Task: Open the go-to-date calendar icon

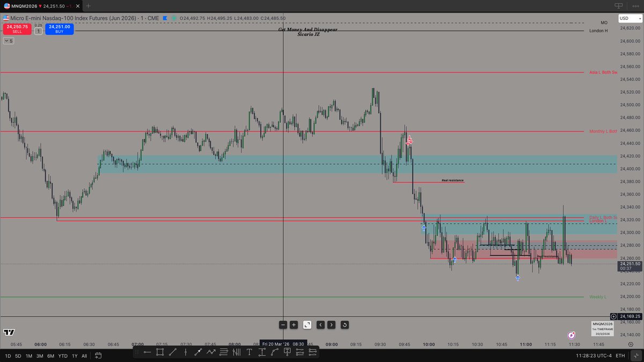Action: [98, 356]
